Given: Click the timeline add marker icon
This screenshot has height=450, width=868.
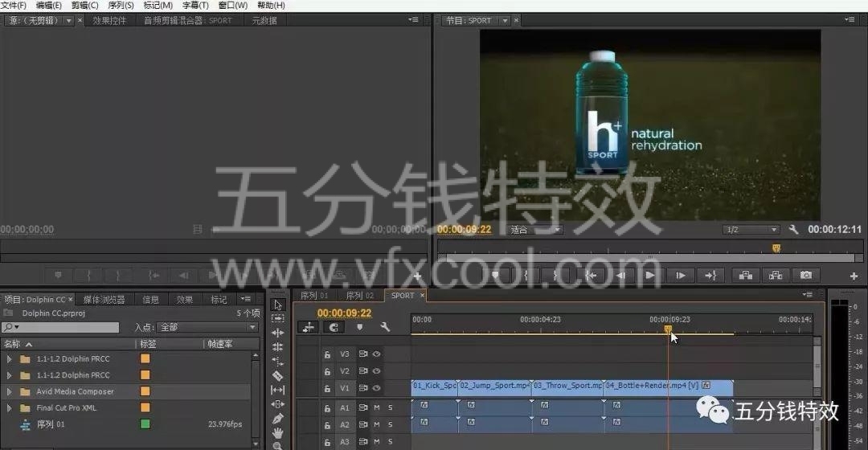Looking at the screenshot, I should (360, 327).
